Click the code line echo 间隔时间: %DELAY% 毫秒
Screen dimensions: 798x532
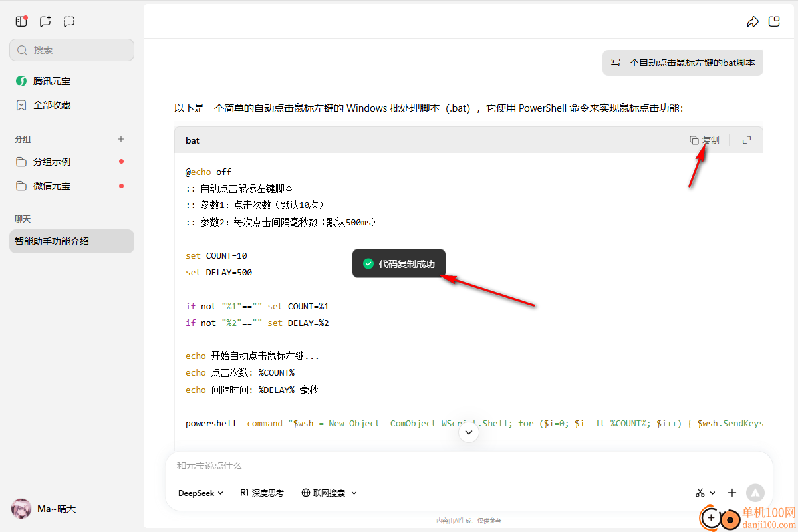coord(252,390)
